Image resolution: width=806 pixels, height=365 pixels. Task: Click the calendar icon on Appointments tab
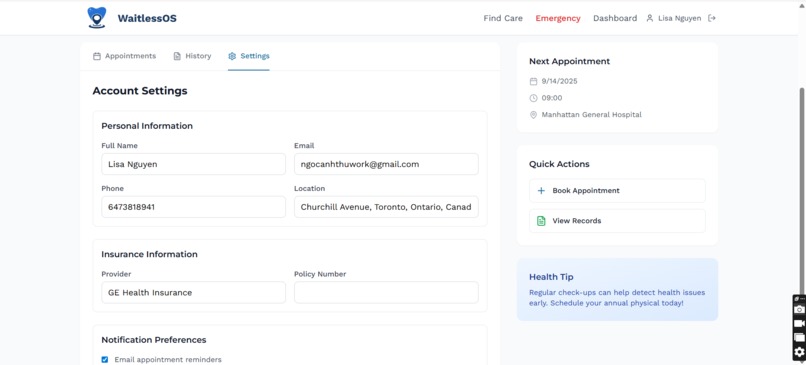[x=97, y=56]
